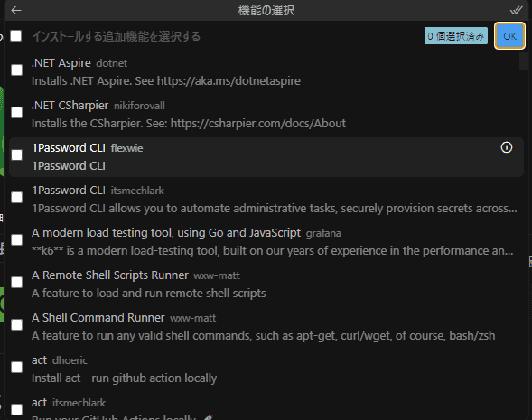532x420 pixels.
Task: Confirm selection with the OK button
Action: 509,36
